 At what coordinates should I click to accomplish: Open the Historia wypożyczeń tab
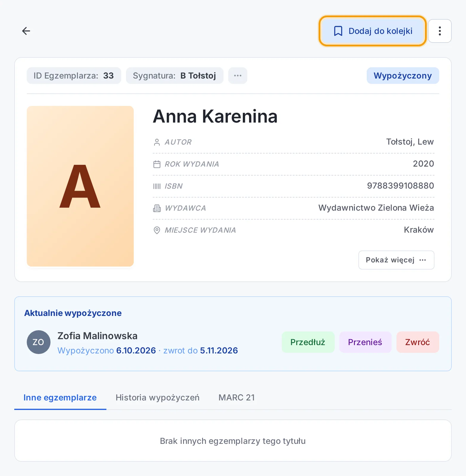(158, 398)
